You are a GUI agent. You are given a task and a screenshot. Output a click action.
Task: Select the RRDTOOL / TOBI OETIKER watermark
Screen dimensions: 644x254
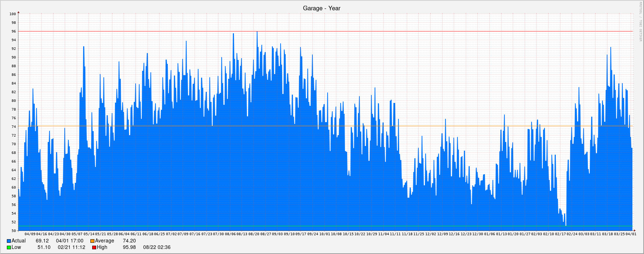tap(640, 22)
